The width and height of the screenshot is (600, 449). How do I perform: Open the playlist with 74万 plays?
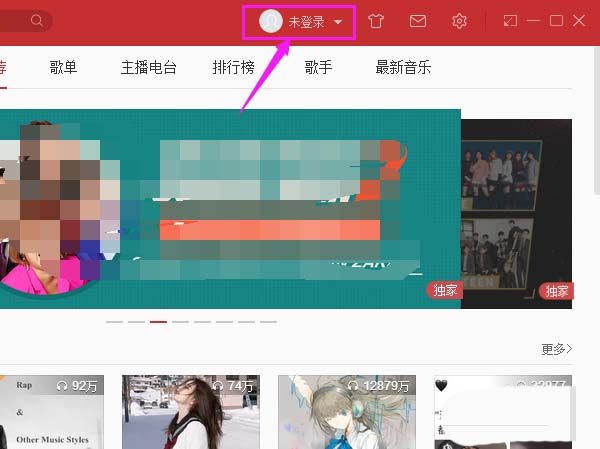[x=191, y=412]
